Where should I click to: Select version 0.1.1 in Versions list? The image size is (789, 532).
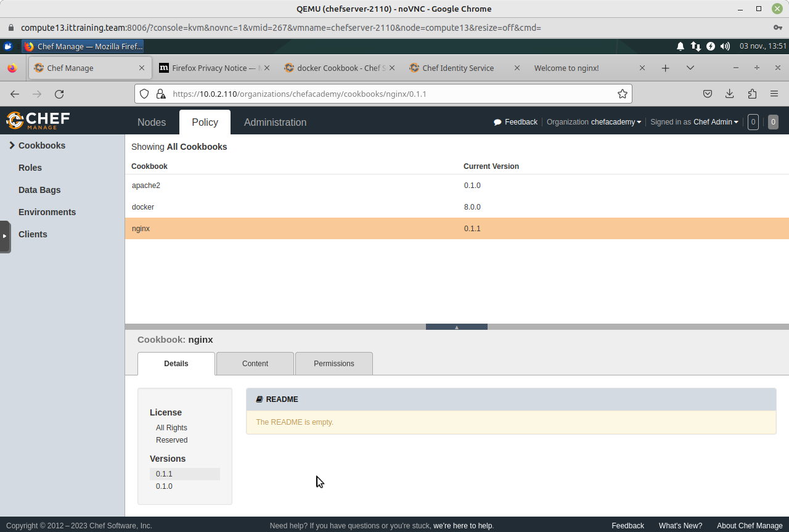click(x=184, y=474)
